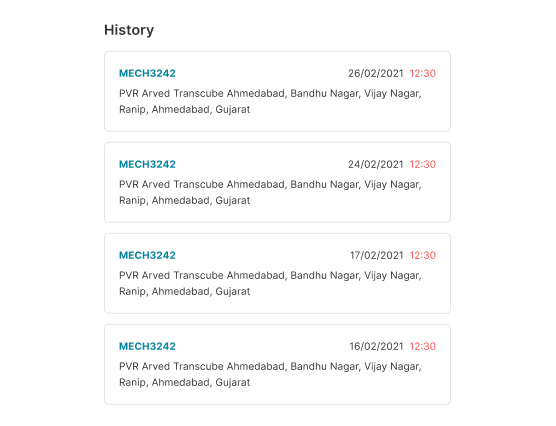Open the MECH3242 link dated 24/02/2021

(147, 164)
